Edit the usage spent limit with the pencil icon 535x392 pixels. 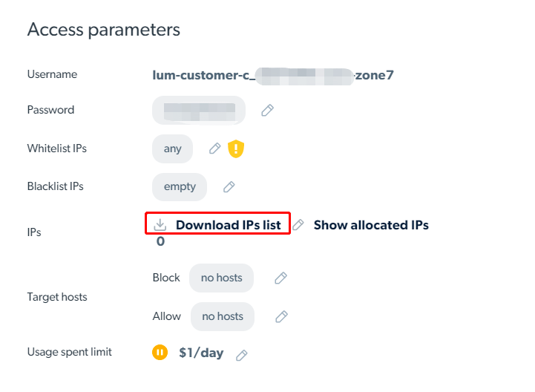pyautogui.click(x=241, y=355)
